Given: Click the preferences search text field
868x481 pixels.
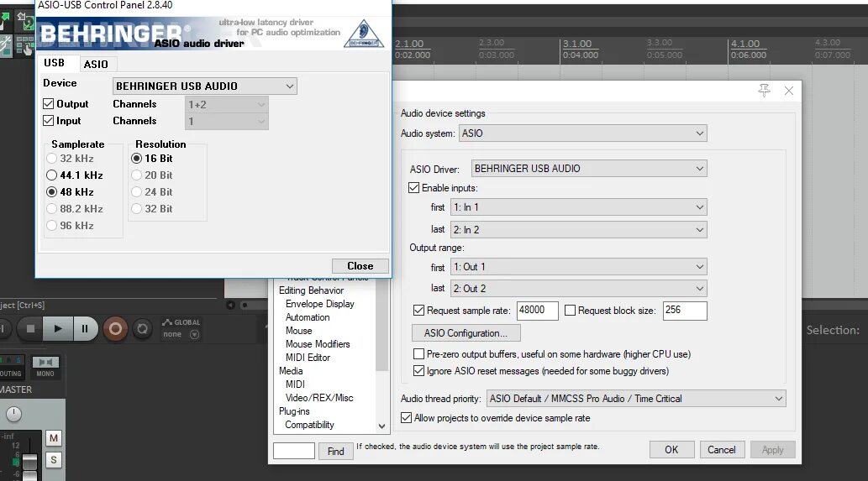Looking at the screenshot, I should 294,451.
